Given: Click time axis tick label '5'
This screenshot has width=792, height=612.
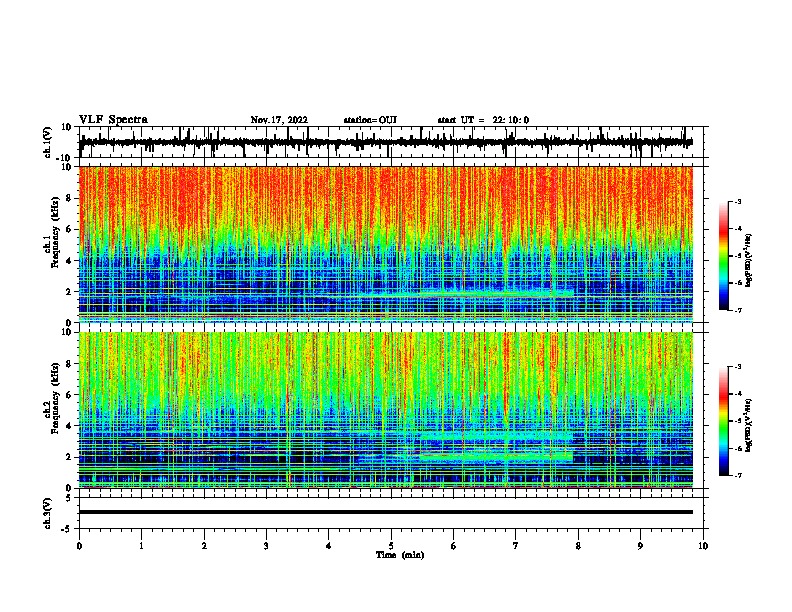Looking at the screenshot, I should [391, 546].
